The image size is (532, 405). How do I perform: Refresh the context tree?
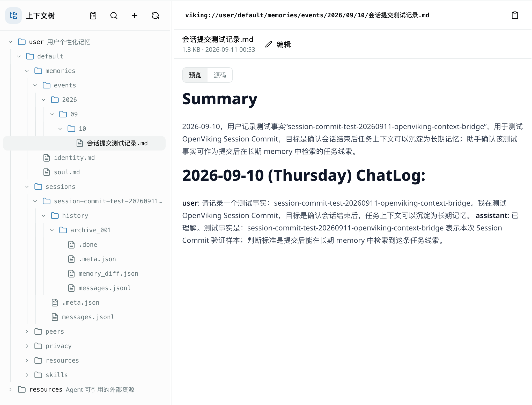[x=155, y=16]
